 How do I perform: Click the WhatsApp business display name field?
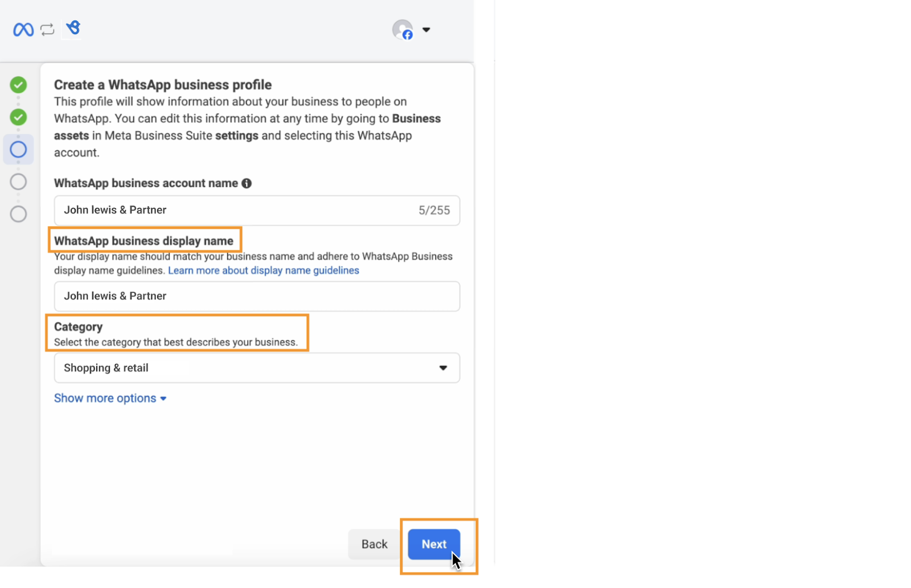pyautogui.click(x=257, y=296)
